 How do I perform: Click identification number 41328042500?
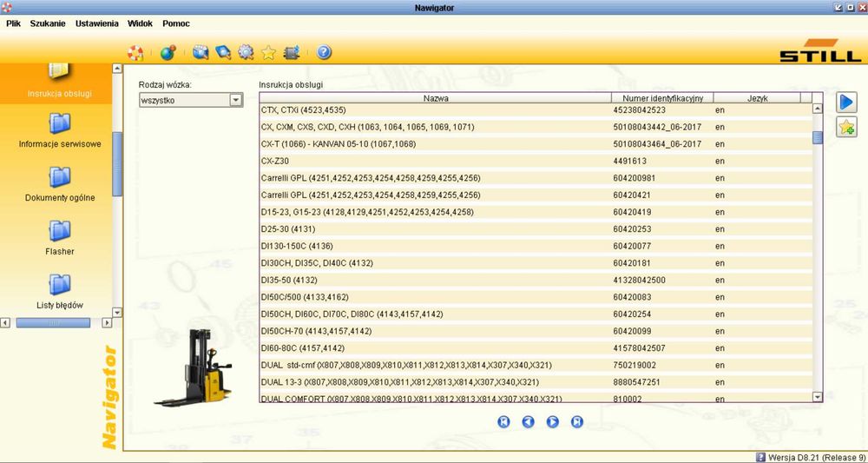(640, 281)
